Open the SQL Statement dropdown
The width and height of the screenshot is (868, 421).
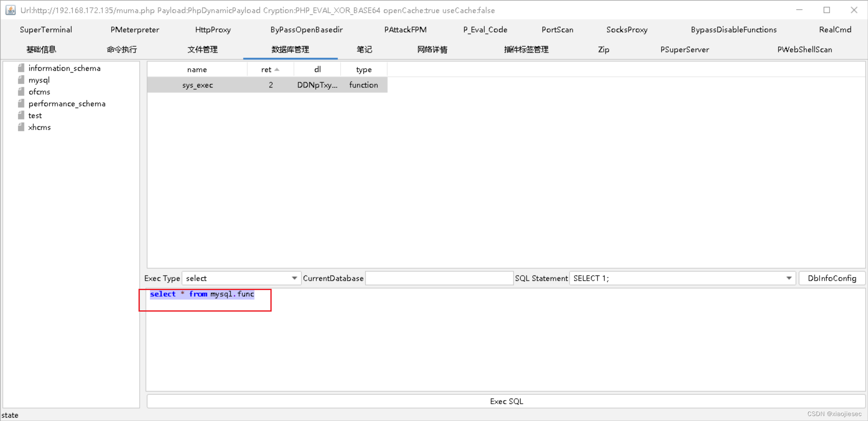[x=788, y=278]
